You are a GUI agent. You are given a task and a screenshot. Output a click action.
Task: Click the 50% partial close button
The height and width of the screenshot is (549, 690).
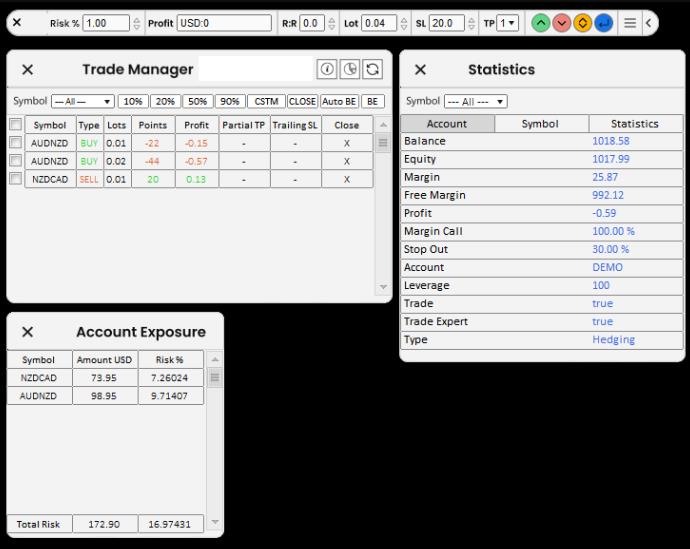(x=198, y=101)
